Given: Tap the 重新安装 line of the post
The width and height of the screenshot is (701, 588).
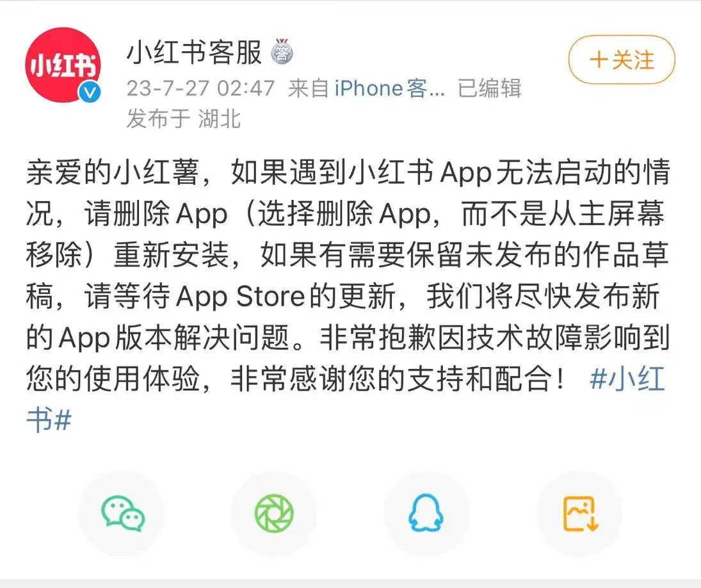Looking at the screenshot, I should click(172, 255).
